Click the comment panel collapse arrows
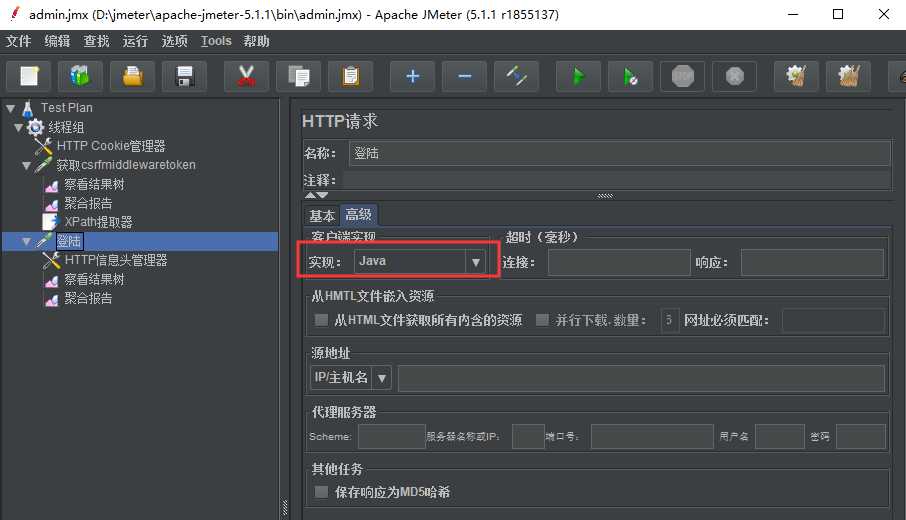The image size is (906, 520). (316, 195)
